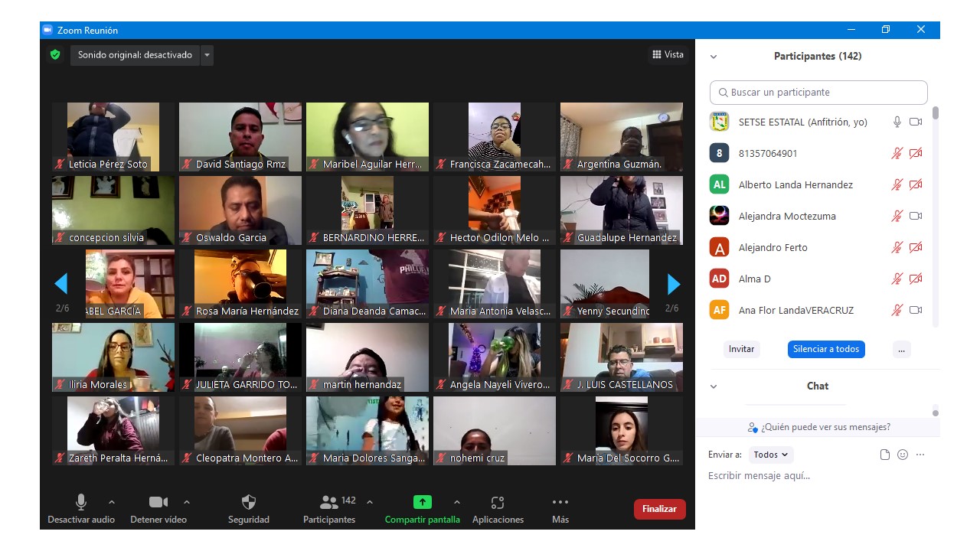Open the Más three-dots menu

560,502
